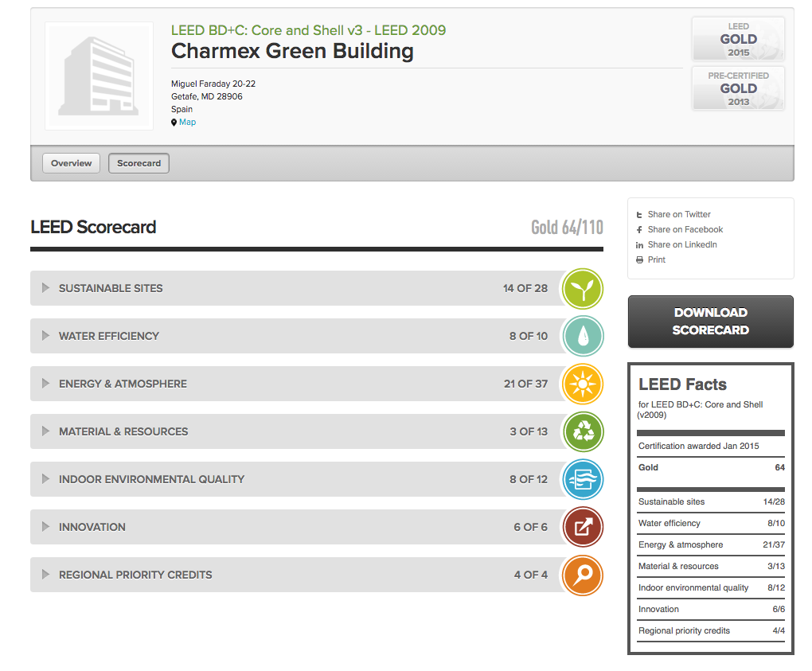812x671 pixels.
Task: Expand the Innovation row
Action: pyautogui.click(x=45, y=527)
